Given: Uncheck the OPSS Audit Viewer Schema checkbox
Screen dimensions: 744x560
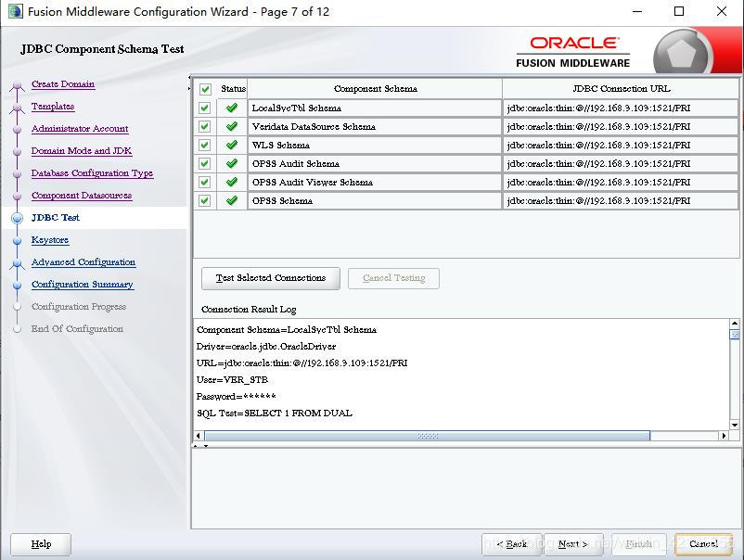Looking at the screenshot, I should (x=204, y=182).
